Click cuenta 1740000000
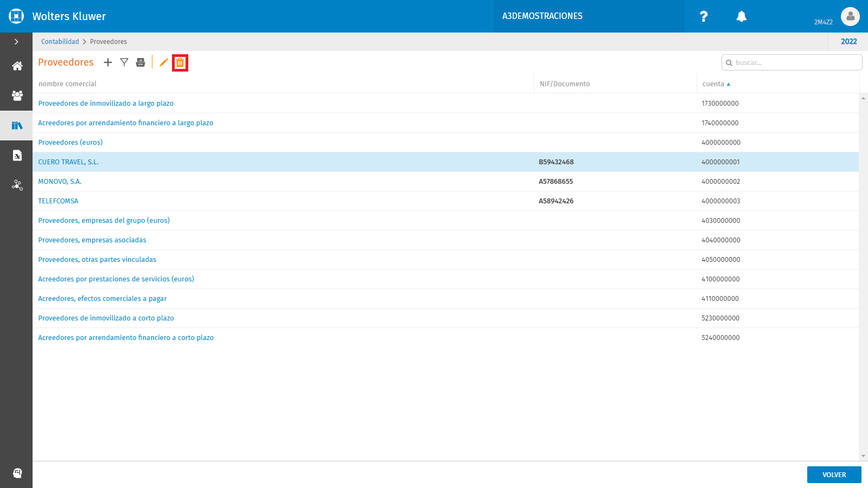The image size is (868, 488). (720, 123)
